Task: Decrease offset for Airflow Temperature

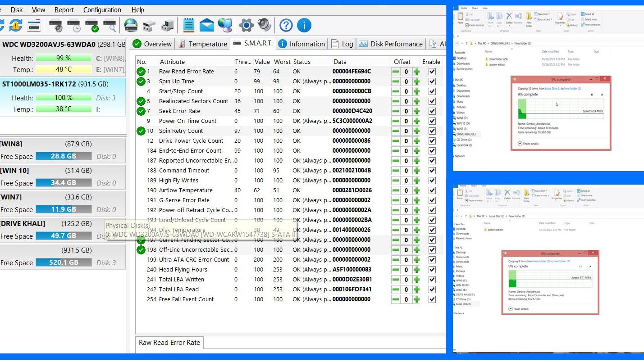Action: (x=395, y=190)
